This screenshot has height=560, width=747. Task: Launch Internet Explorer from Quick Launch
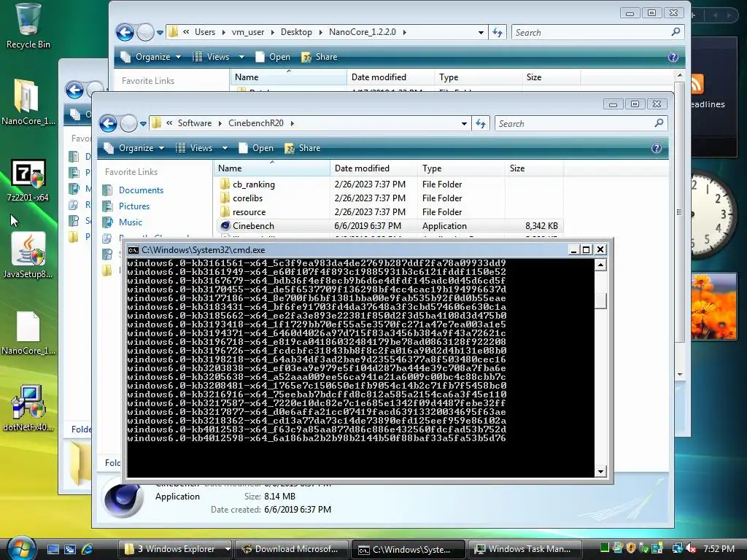[88, 549]
